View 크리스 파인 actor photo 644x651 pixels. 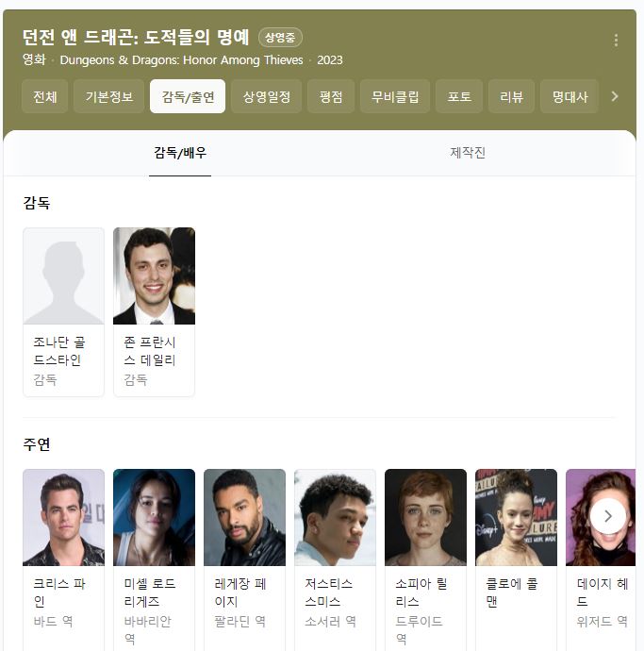(63, 517)
